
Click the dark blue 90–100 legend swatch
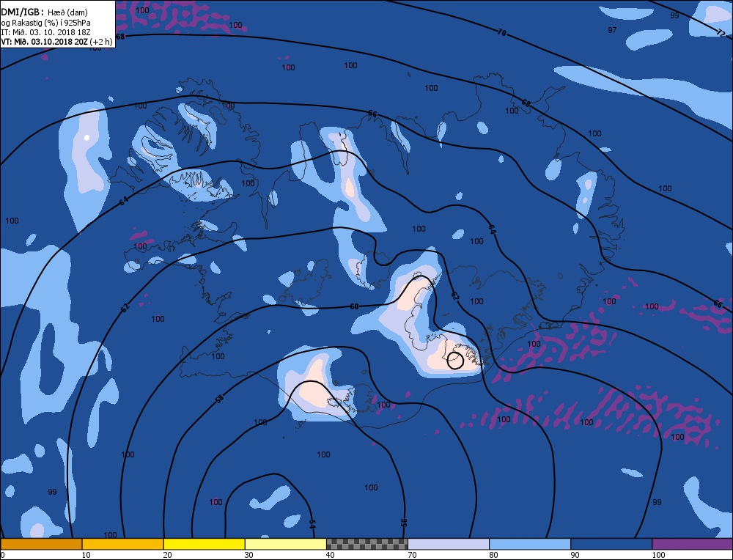pos(611,544)
